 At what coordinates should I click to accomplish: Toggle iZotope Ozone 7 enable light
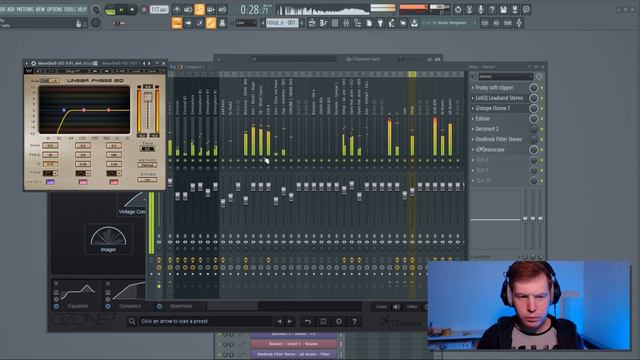pos(542,108)
